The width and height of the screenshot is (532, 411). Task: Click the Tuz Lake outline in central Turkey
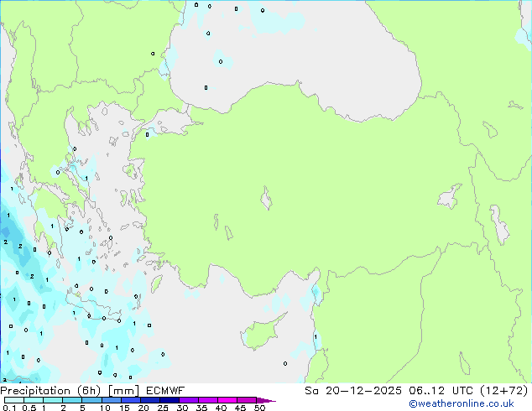[266, 198]
